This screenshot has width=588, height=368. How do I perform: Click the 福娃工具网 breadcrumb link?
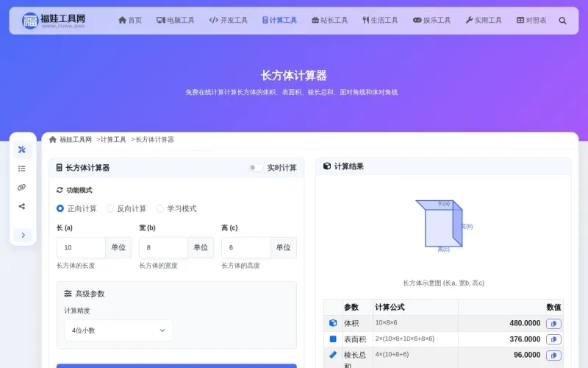(76, 139)
